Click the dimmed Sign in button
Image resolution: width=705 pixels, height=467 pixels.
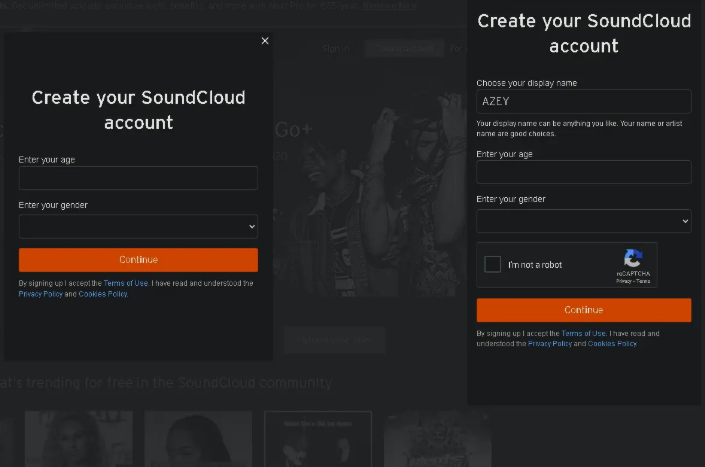(x=336, y=48)
